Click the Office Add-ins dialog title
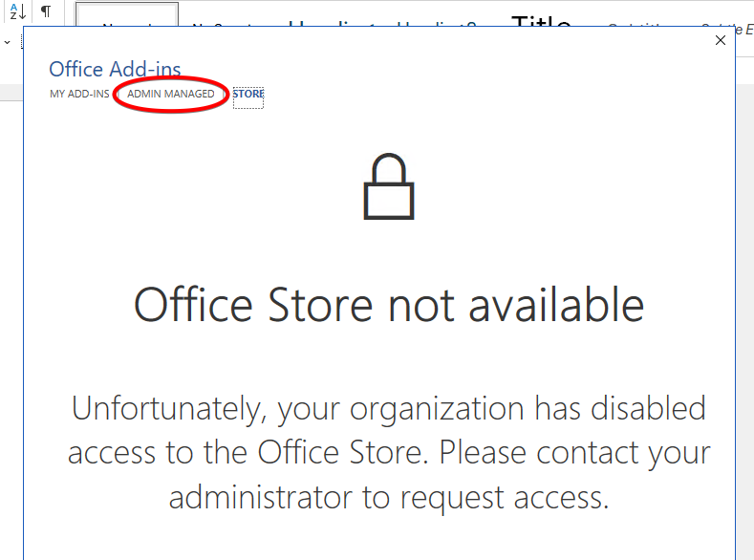754x560 pixels. tap(115, 69)
